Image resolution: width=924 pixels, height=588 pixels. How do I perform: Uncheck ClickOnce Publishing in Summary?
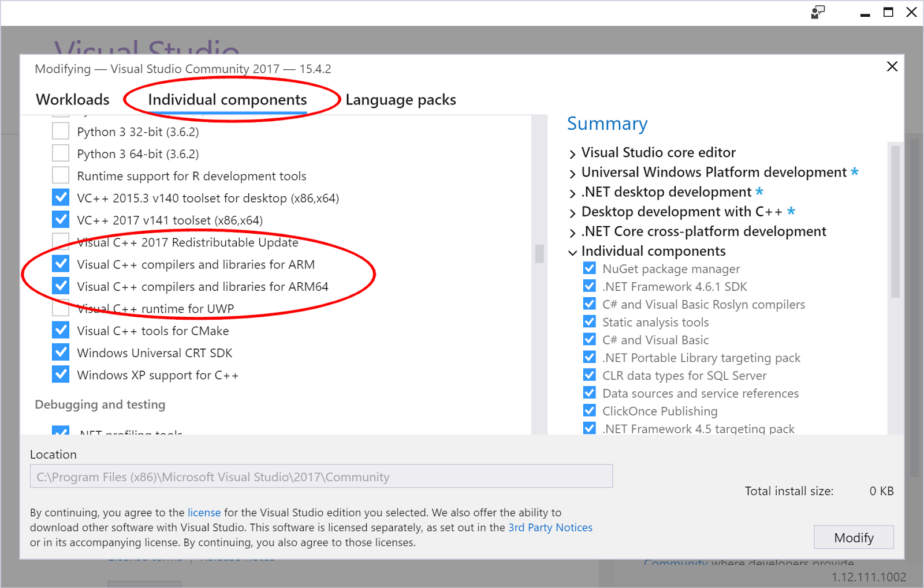pos(590,410)
